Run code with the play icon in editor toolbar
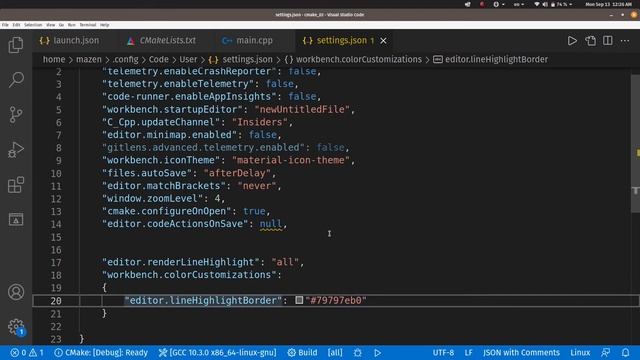640x360 pixels. point(572,41)
